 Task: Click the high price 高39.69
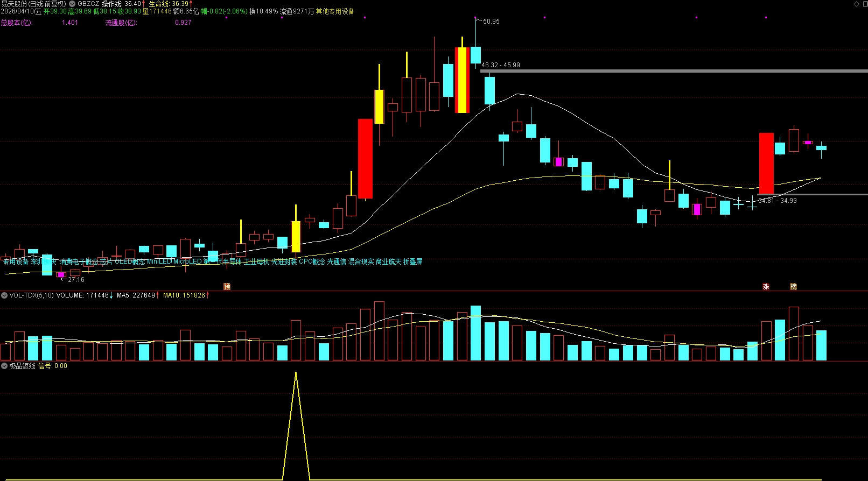[80, 11]
